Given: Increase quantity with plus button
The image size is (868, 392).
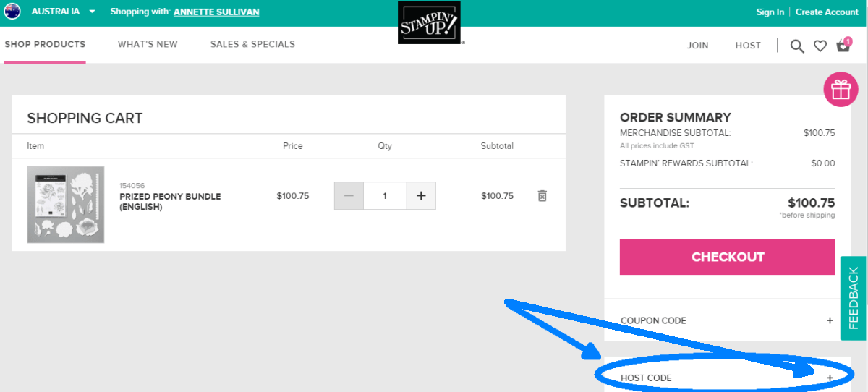Looking at the screenshot, I should 421,196.
